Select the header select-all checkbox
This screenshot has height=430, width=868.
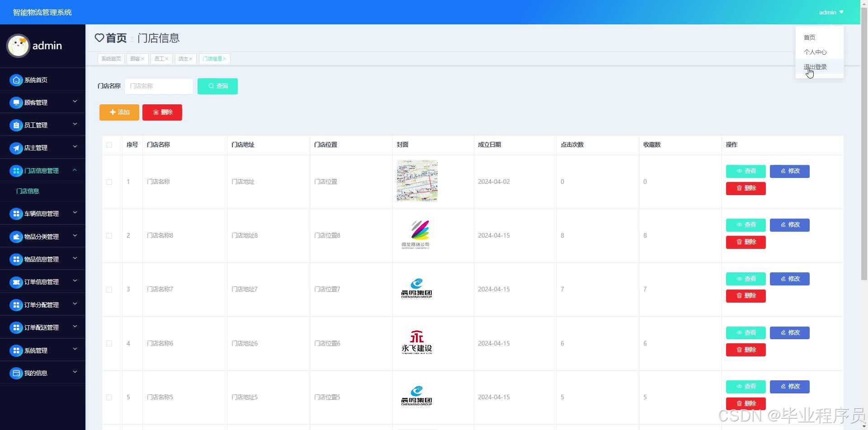[109, 145]
